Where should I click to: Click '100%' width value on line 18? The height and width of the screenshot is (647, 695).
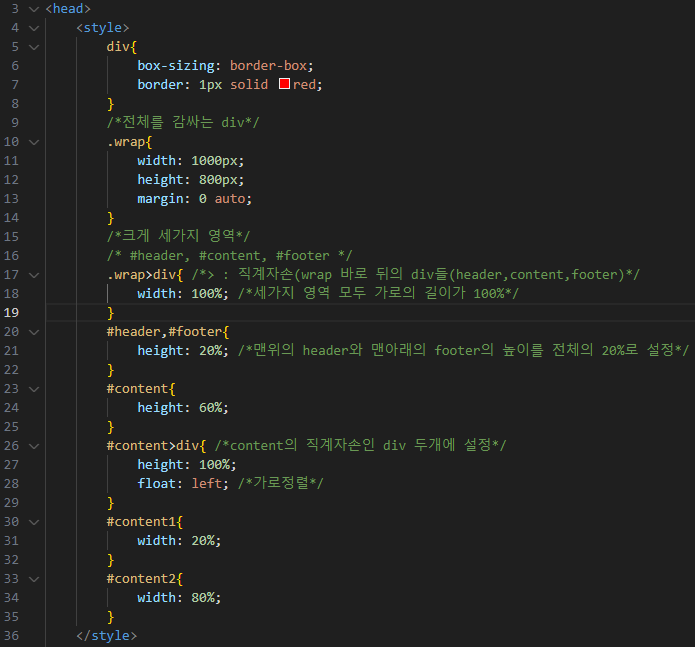pos(207,293)
